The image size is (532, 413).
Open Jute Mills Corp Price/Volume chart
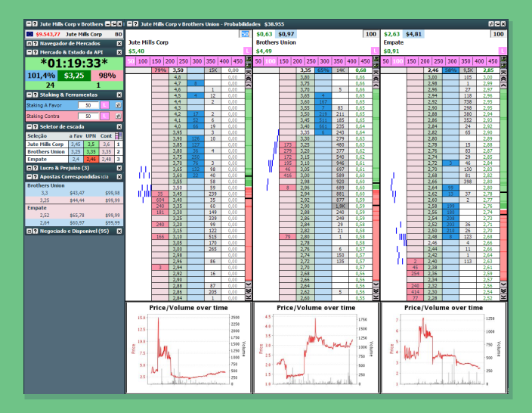coord(189,347)
